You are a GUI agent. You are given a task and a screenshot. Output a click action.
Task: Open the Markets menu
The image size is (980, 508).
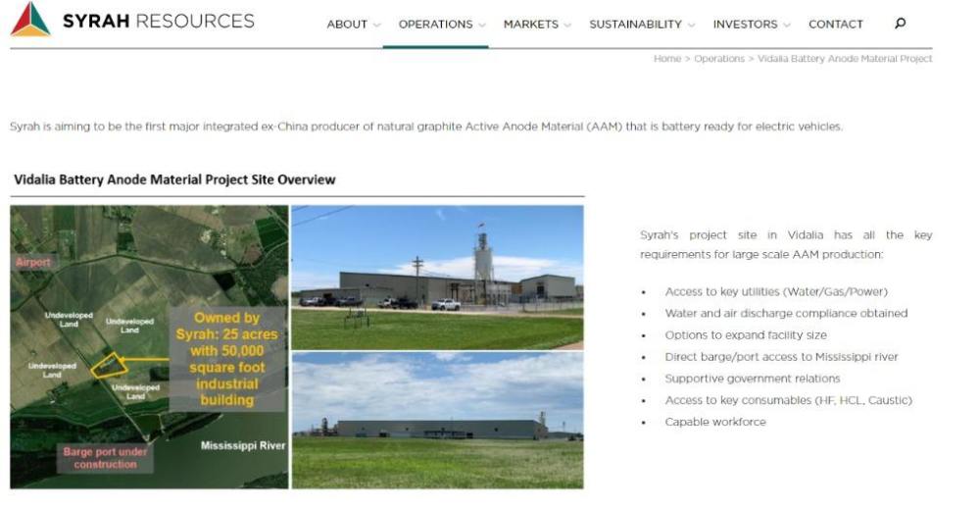pyautogui.click(x=530, y=25)
